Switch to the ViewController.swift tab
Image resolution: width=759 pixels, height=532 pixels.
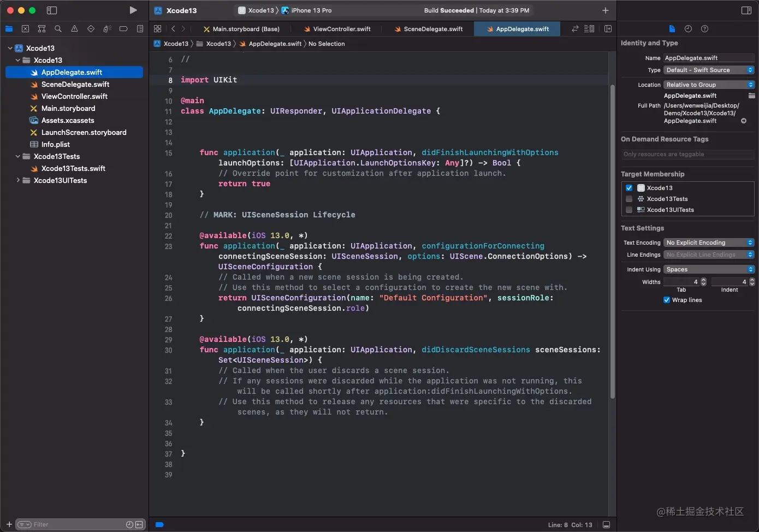pyautogui.click(x=341, y=29)
